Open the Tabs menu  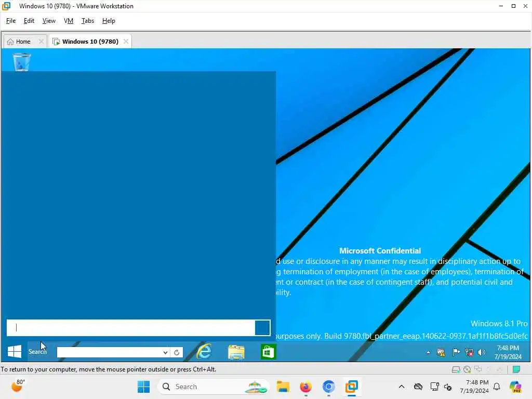(x=87, y=21)
